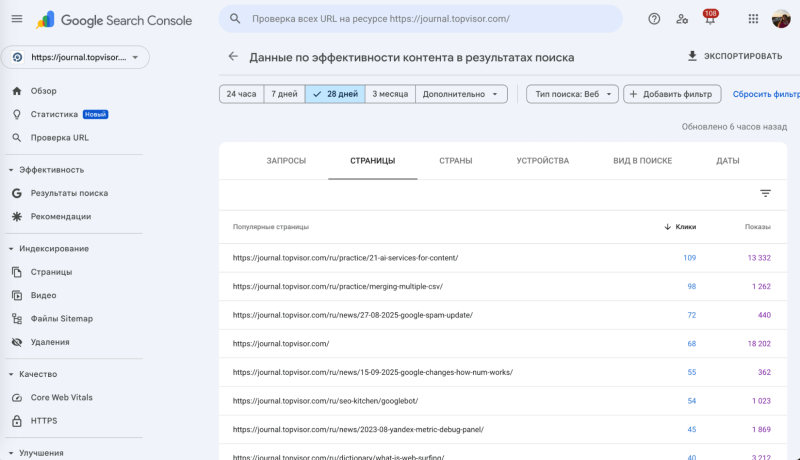
Task: Open row for google-changes-how-num-works URL
Action: pyautogui.click(x=503, y=372)
